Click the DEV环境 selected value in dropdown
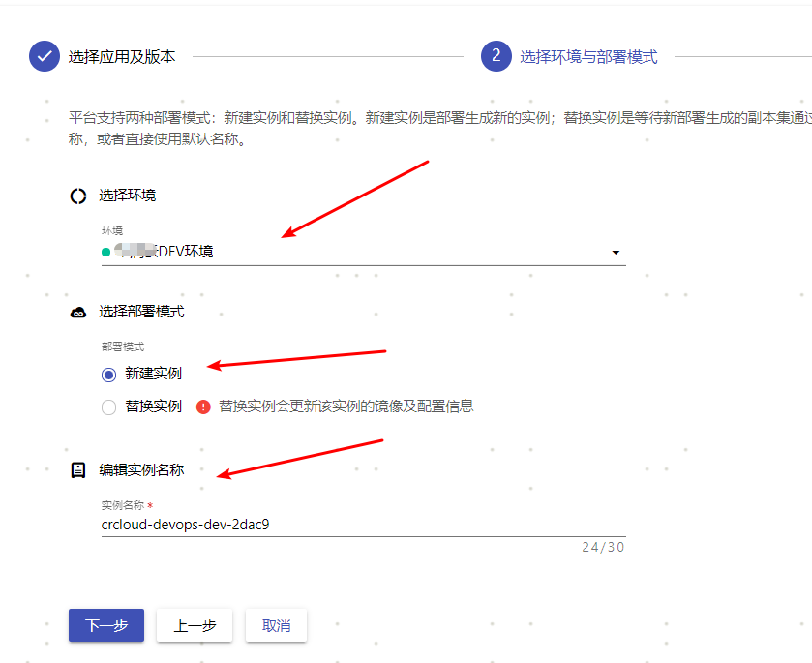Image resolution: width=812 pixels, height=663 pixels. pyautogui.click(x=164, y=252)
